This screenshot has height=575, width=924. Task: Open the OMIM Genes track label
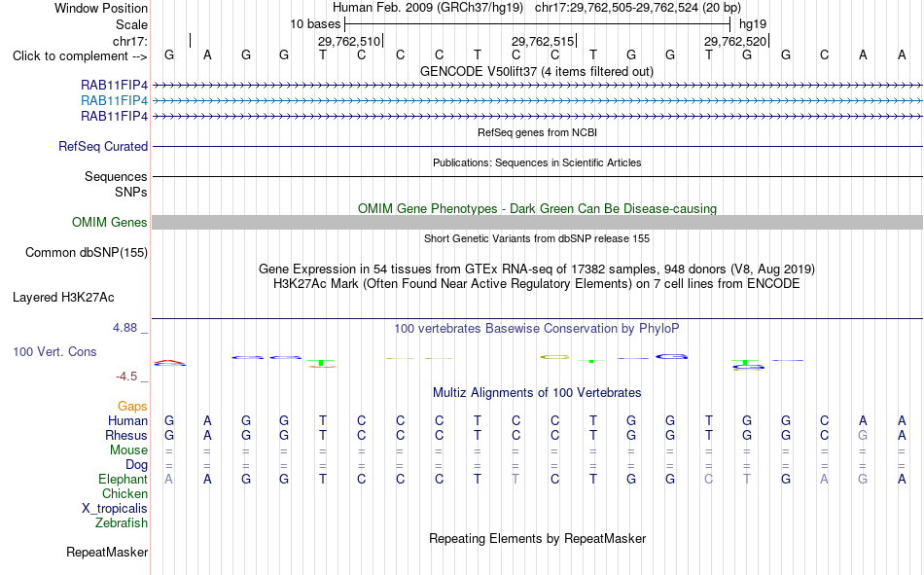(110, 223)
